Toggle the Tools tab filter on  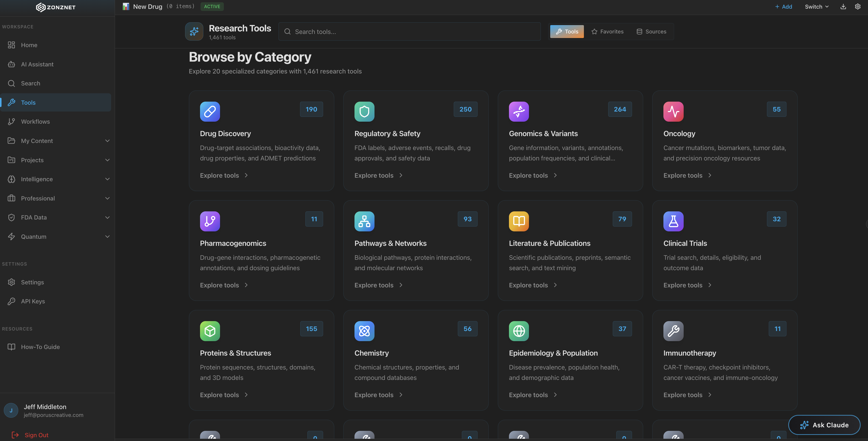[x=567, y=31]
